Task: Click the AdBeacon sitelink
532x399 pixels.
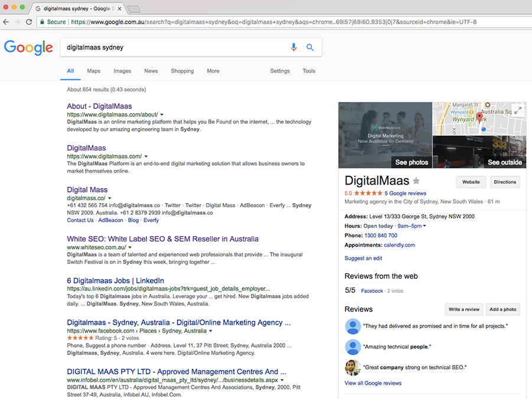Action: coord(110,220)
